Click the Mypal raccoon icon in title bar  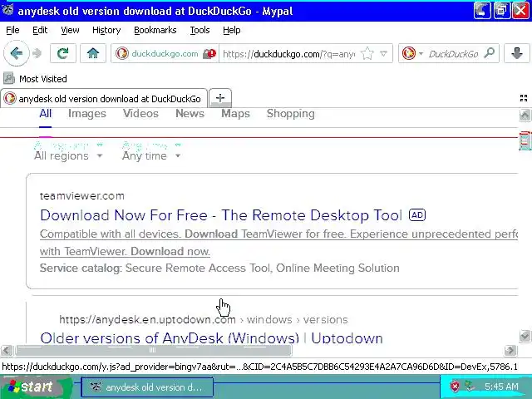(x=7, y=9)
